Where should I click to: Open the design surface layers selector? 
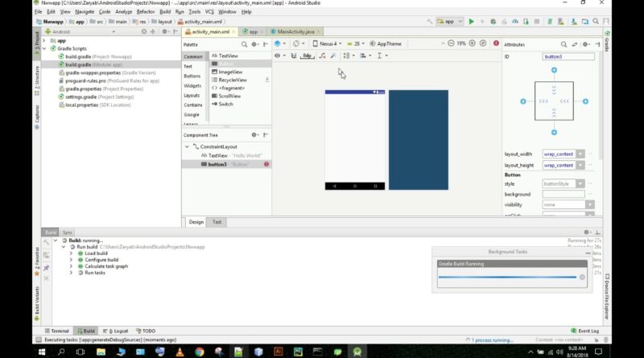tap(279, 43)
